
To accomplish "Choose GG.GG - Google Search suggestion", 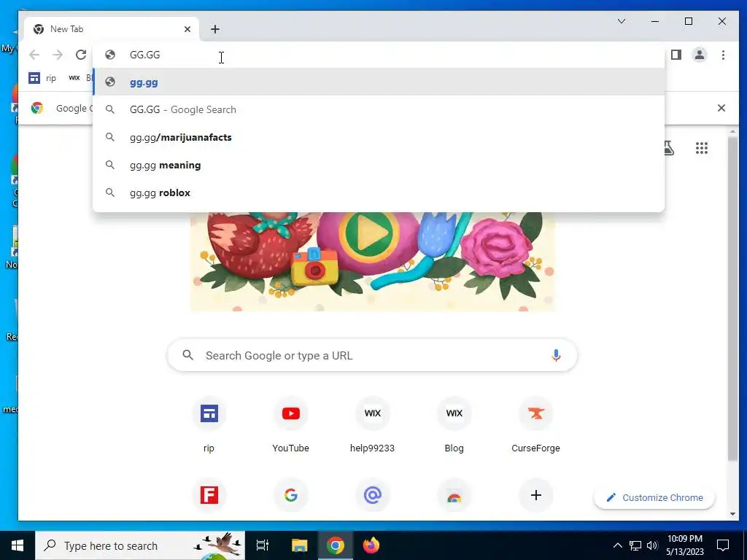I will (x=379, y=109).
